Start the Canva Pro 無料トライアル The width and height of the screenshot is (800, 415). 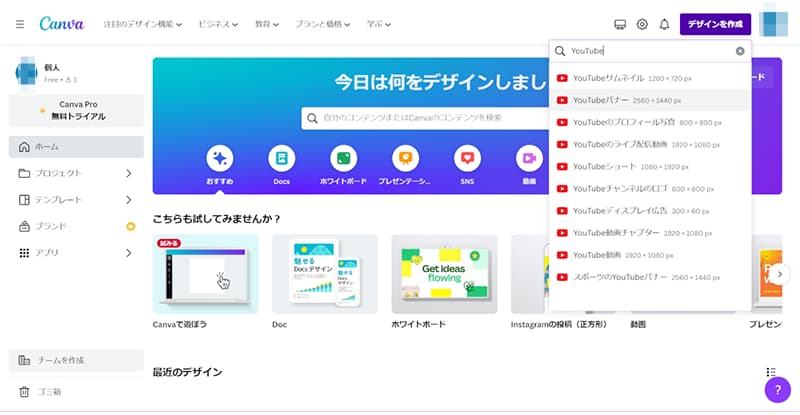point(77,110)
